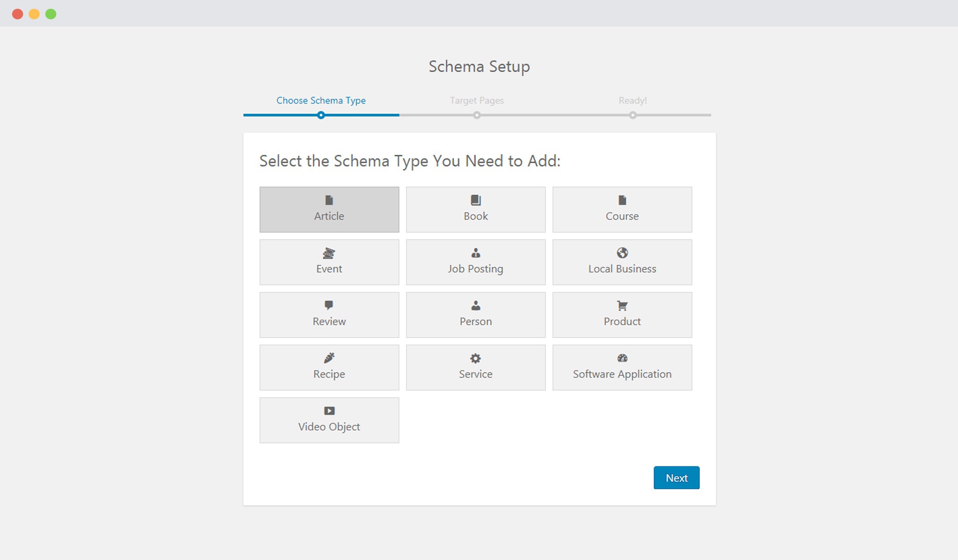This screenshot has width=958, height=560.
Task: Click the Review speech bubble icon
Action: point(329,305)
